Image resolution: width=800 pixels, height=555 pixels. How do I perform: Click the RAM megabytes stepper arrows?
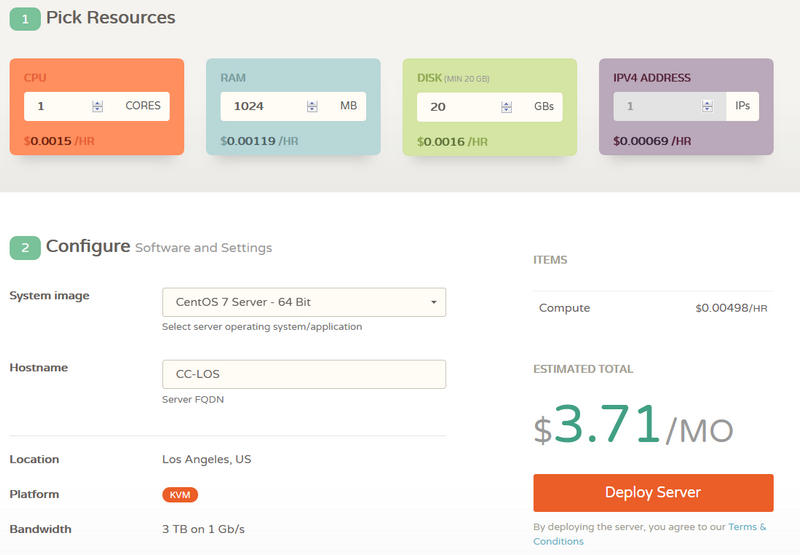312,106
